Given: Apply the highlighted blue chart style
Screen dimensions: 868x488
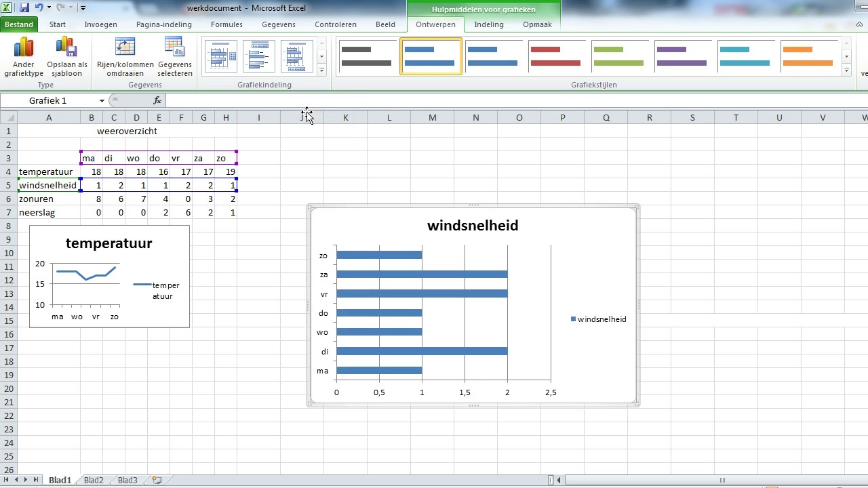Looking at the screenshot, I should pyautogui.click(x=431, y=56).
